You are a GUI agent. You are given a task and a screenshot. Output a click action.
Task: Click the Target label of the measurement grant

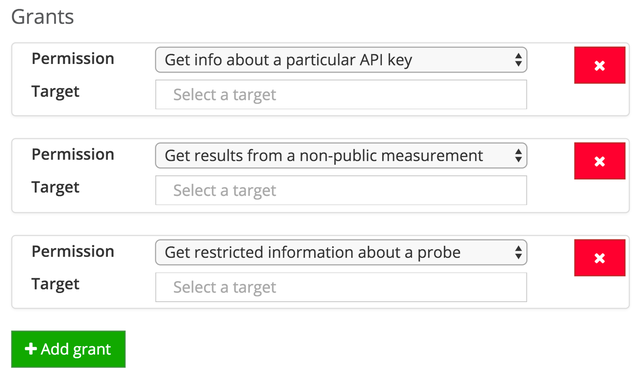pyautogui.click(x=56, y=188)
